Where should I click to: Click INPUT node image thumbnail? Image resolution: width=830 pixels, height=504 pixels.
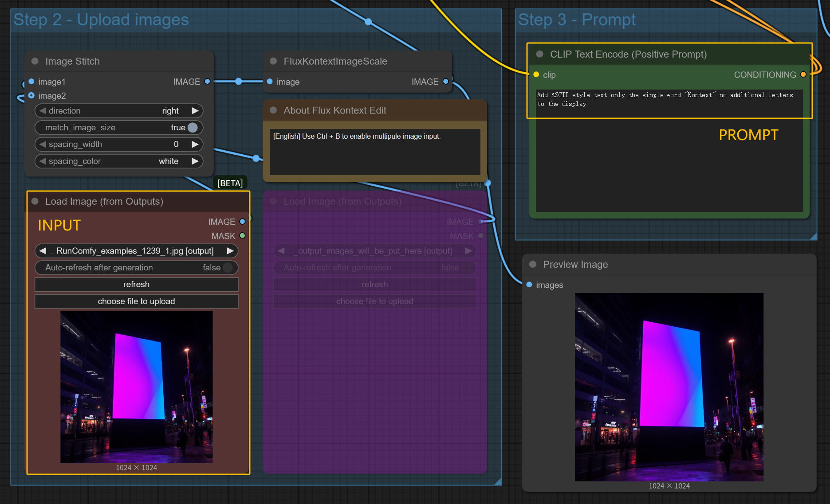[137, 387]
